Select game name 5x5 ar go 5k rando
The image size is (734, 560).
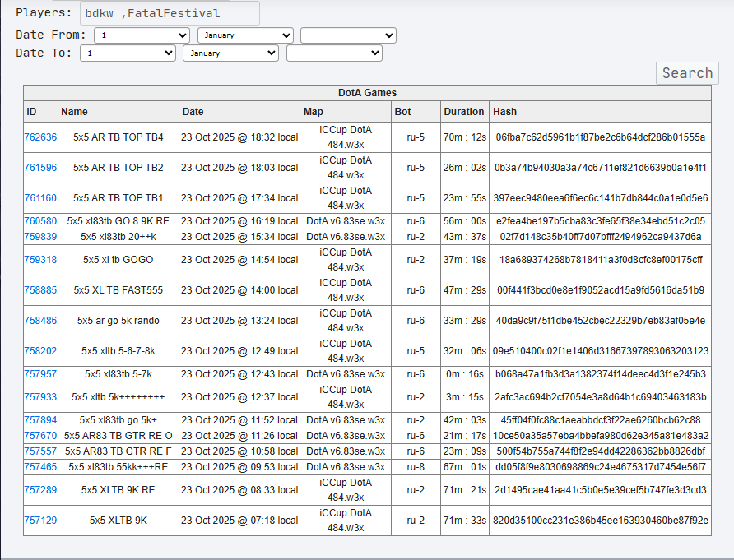[x=118, y=321]
